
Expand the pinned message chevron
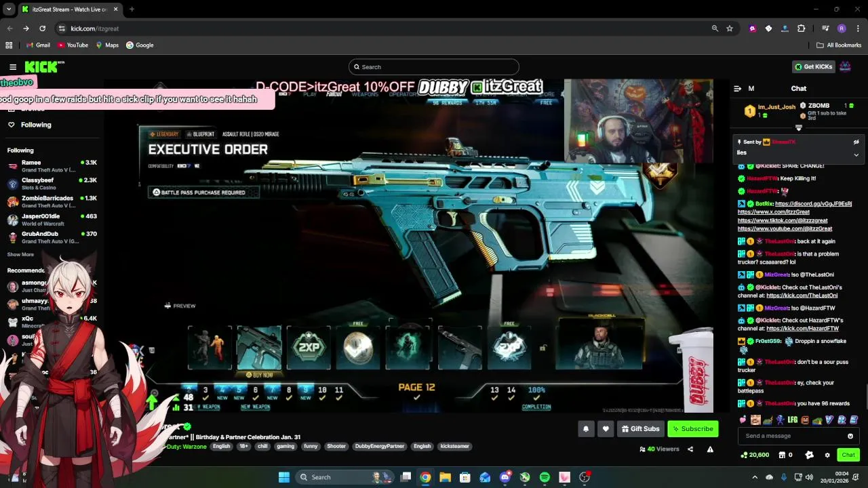[856, 155]
